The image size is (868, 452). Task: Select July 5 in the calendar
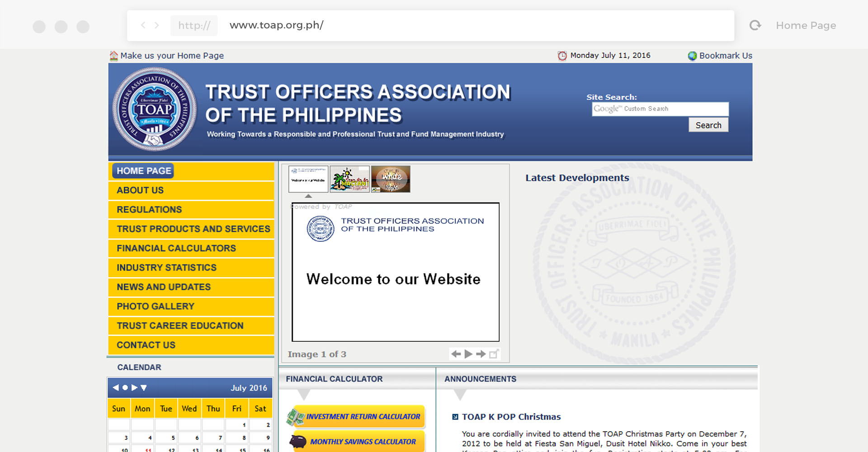coord(166,438)
